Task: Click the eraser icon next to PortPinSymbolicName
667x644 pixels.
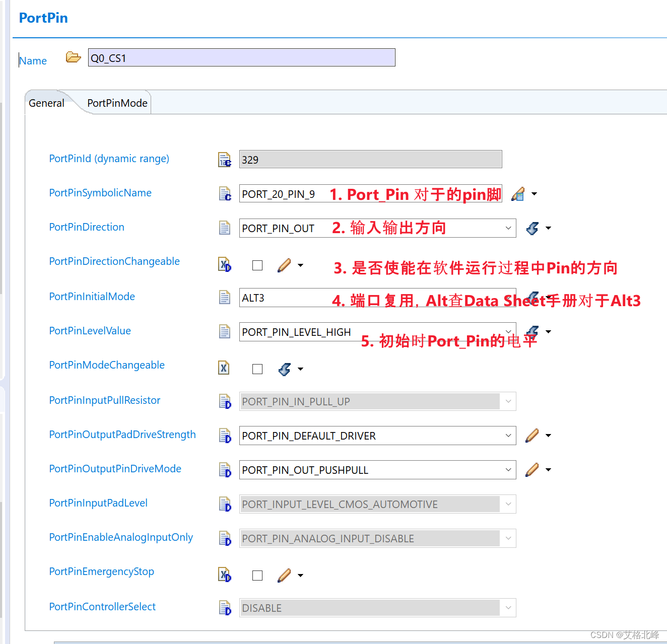Action: point(517,193)
